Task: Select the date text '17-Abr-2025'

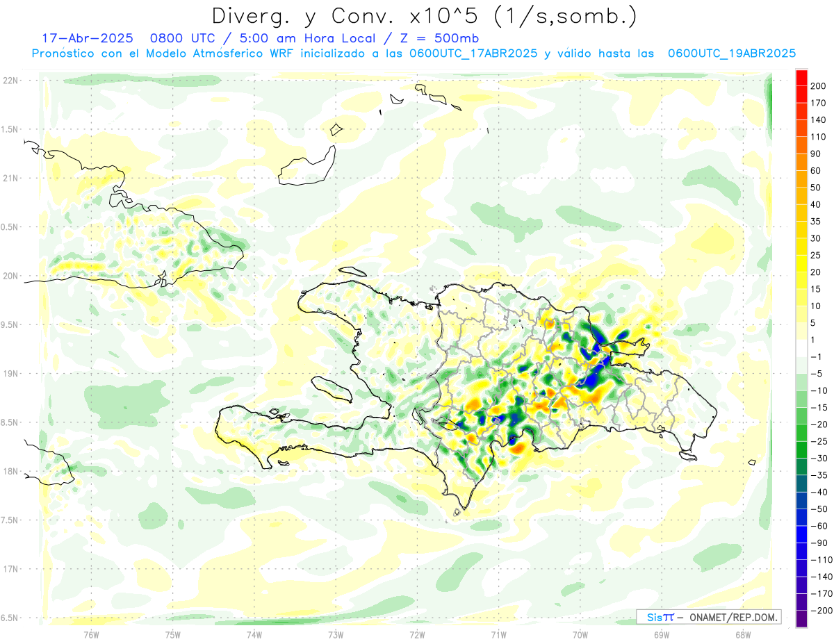Action: pyautogui.click(x=88, y=38)
